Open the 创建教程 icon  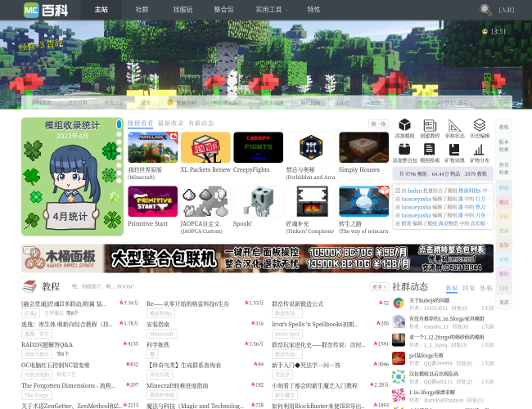(x=430, y=126)
